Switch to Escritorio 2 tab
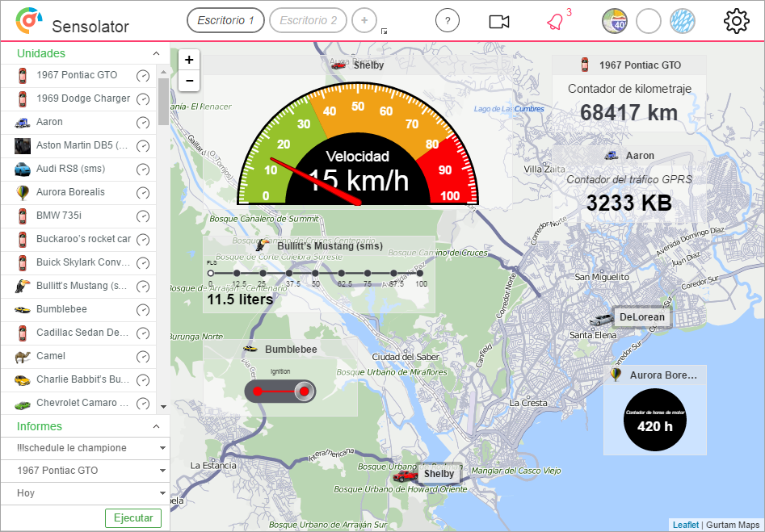Screen dimensions: 765x532 (x=308, y=20)
